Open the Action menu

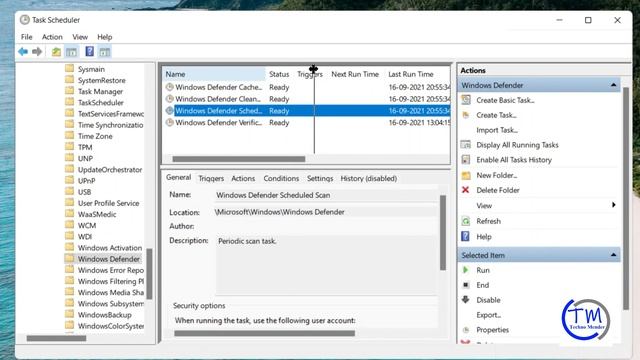pyautogui.click(x=52, y=37)
